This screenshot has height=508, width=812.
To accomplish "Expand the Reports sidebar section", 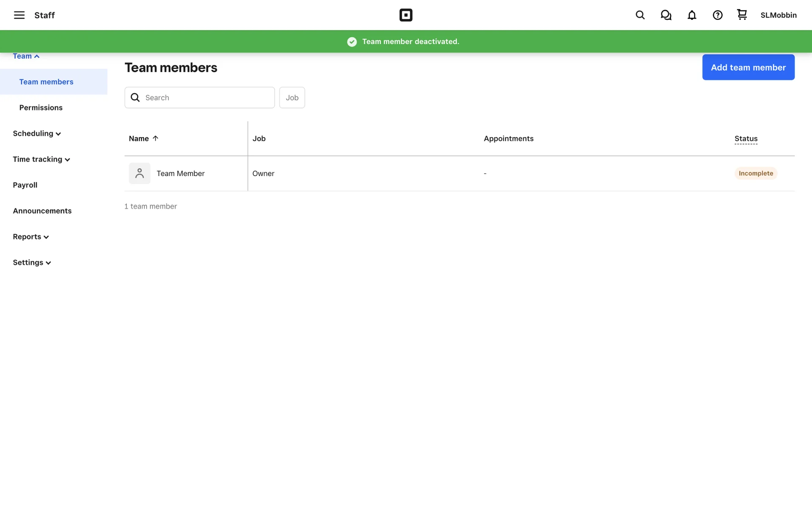I will [x=31, y=237].
